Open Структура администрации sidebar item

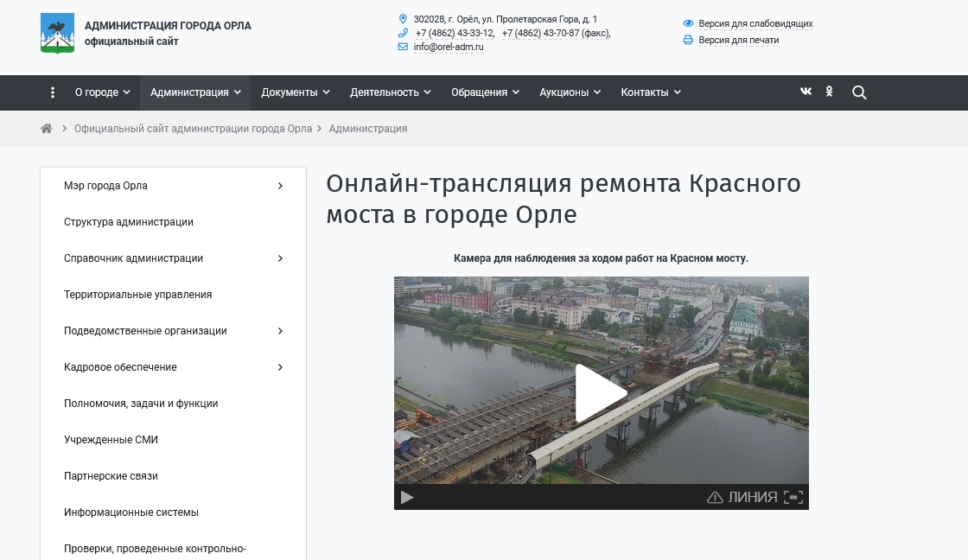[129, 222]
